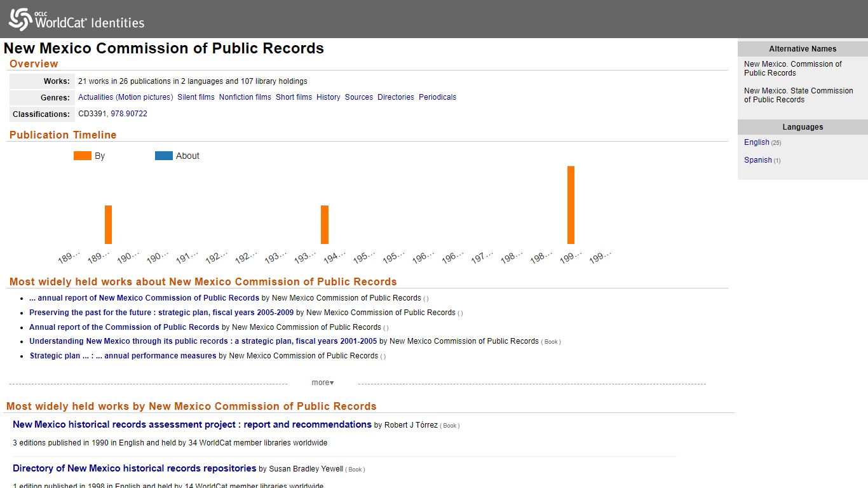The image size is (868, 488).
Task: Filter by English language link
Action: pos(757,142)
